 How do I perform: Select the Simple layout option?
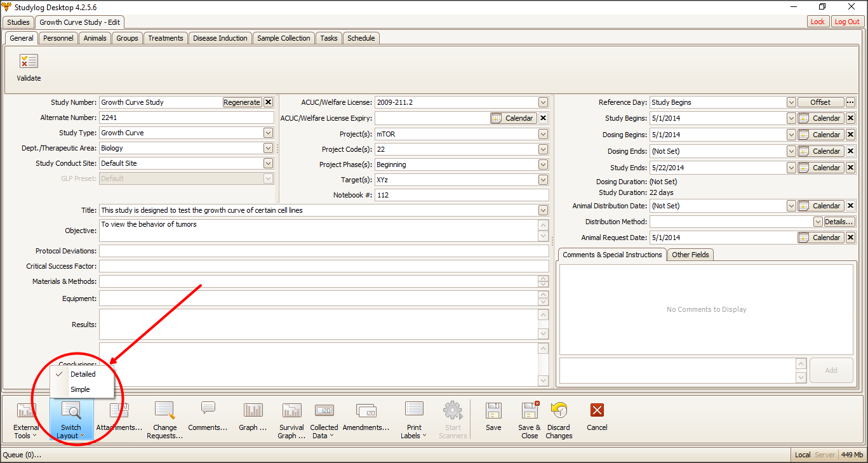point(83,389)
